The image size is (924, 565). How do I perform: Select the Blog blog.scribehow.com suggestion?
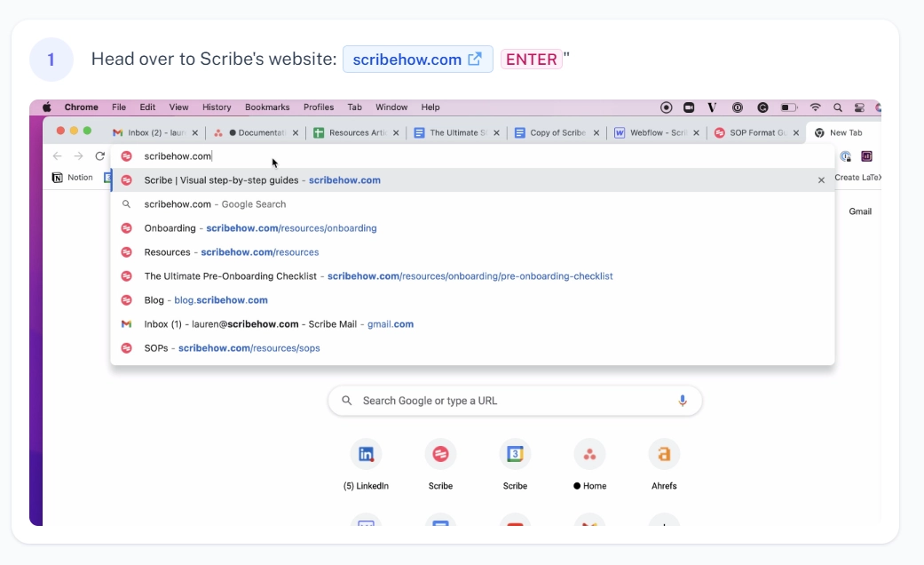tap(472, 300)
